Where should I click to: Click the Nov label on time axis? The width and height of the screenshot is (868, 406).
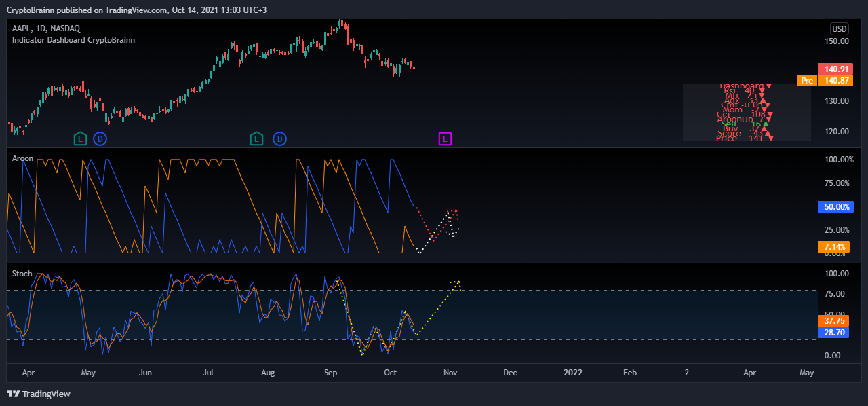click(x=450, y=373)
